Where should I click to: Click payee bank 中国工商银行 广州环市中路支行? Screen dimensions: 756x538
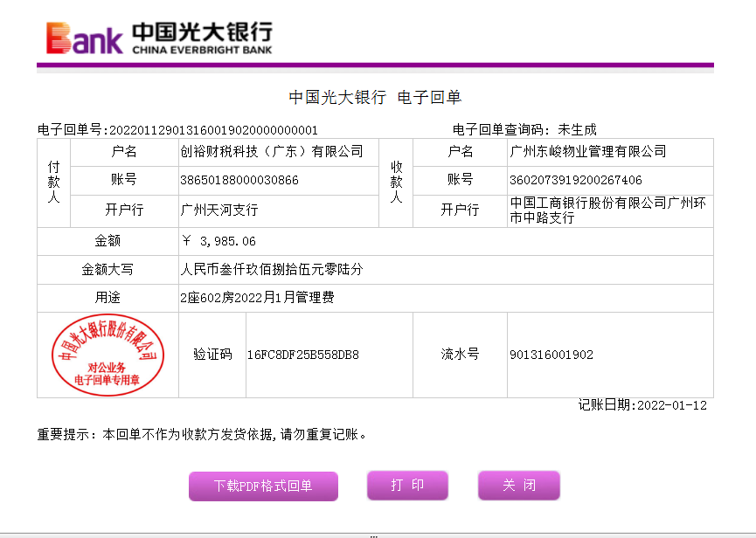pos(607,210)
